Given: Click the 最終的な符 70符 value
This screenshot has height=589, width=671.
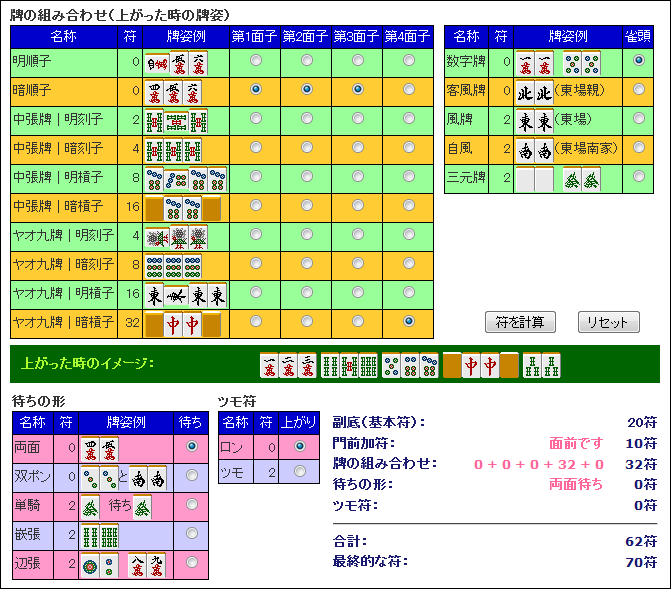Looking at the screenshot, I should point(641,562).
